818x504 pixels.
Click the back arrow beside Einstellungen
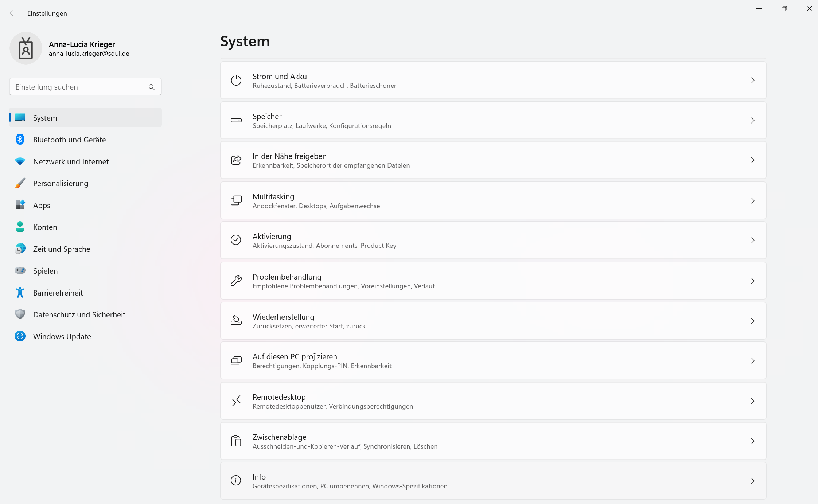tap(13, 13)
